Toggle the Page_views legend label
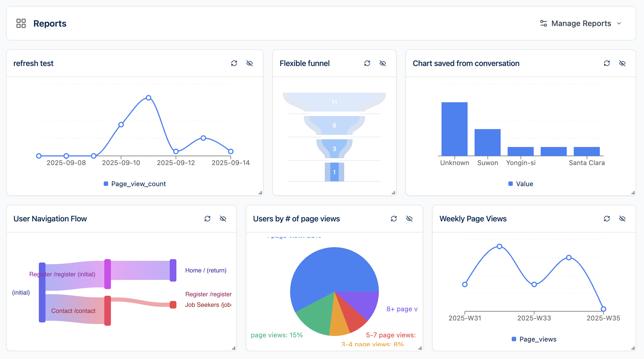Viewport: 644px width, 359px height. tap(538, 339)
